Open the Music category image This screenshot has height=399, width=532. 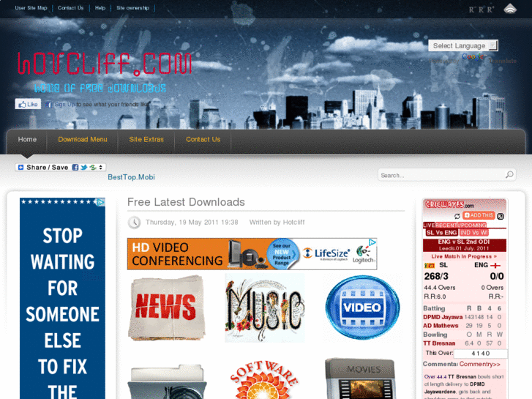[x=265, y=308]
